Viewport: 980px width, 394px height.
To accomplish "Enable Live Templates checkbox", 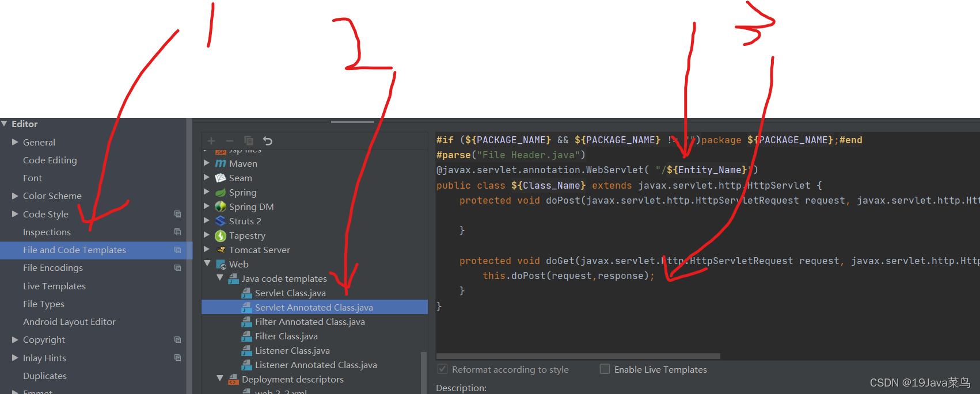I will tap(605, 369).
